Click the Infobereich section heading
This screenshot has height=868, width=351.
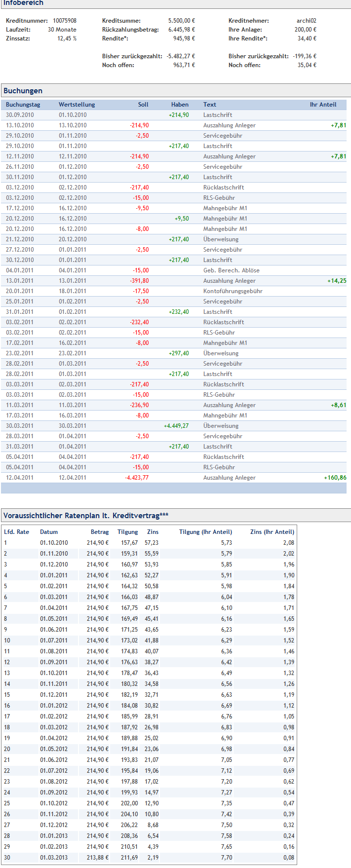pyautogui.click(x=23, y=3)
